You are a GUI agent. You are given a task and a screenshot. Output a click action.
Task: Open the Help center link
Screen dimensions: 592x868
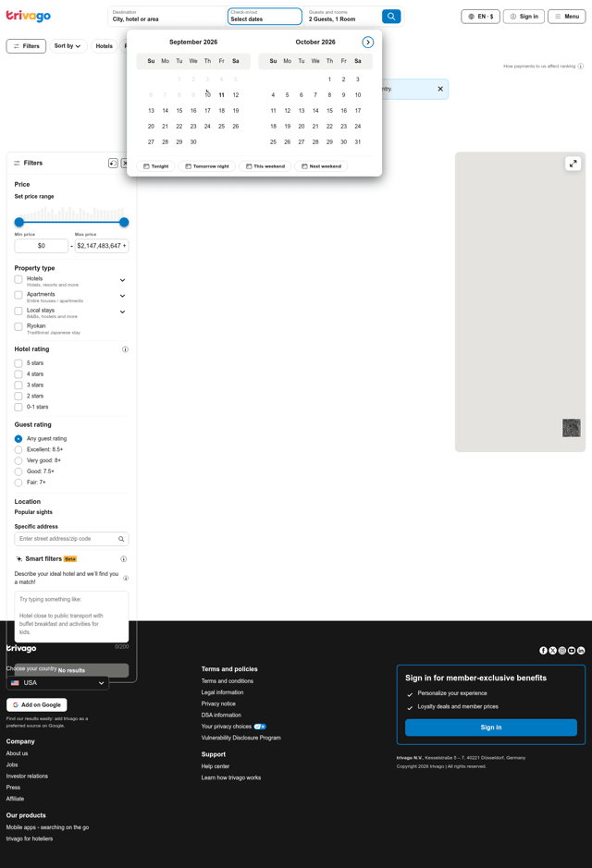tap(216, 766)
